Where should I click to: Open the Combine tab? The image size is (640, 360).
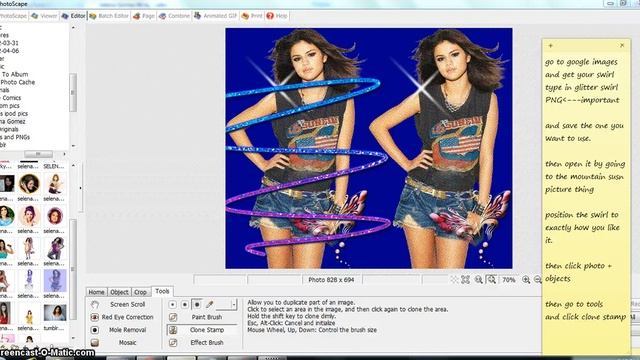pyautogui.click(x=174, y=16)
